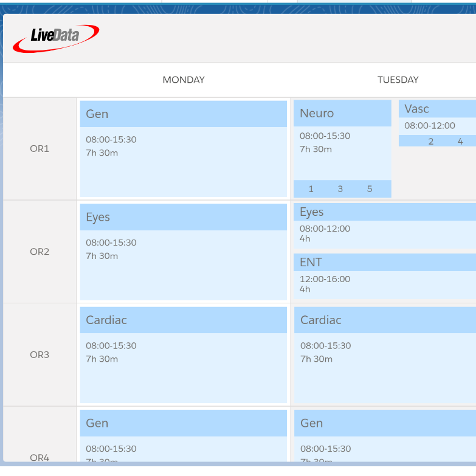Select the MONDAY column header
The height and width of the screenshot is (476, 476).
(x=184, y=80)
